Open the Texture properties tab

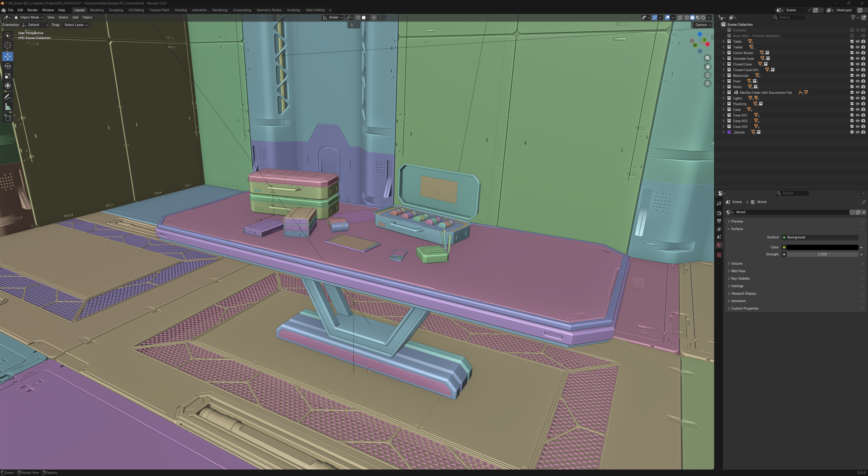pos(719,255)
